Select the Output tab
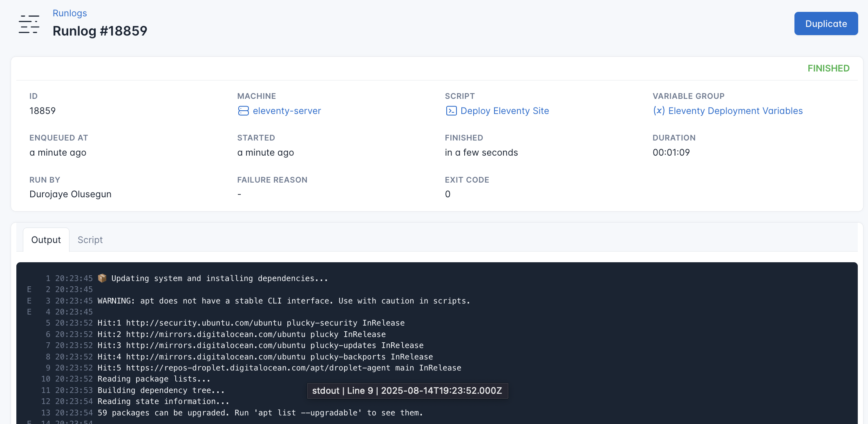The width and height of the screenshot is (868, 424). pos(46,240)
